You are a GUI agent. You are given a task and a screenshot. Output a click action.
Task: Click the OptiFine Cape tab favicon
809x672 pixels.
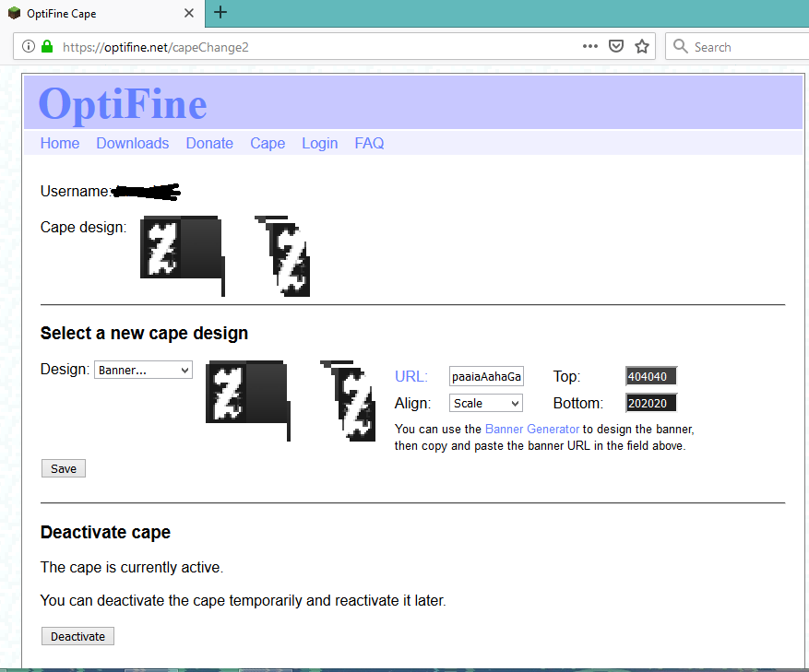pyautogui.click(x=15, y=13)
